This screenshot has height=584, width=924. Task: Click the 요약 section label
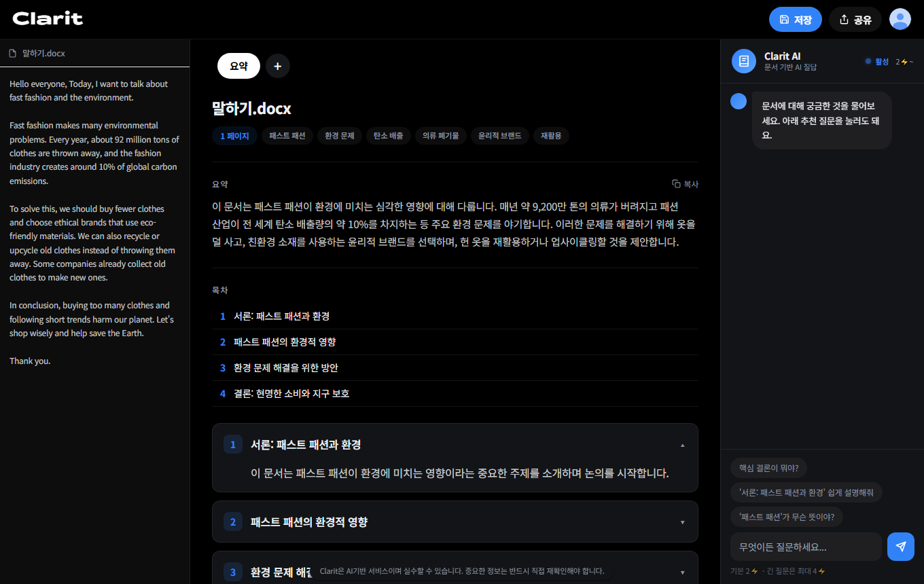click(x=220, y=184)
